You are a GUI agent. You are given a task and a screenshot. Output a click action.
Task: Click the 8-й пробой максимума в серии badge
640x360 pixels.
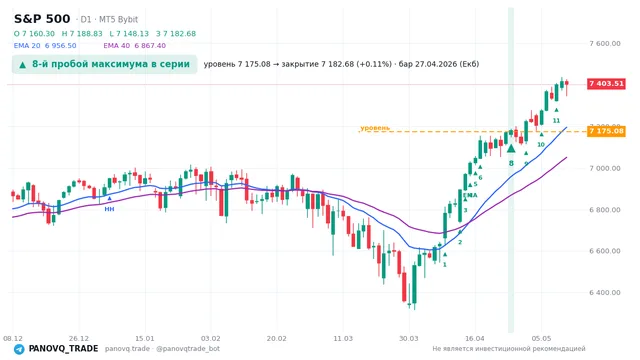pyautogui.click(x=104, y=64)
